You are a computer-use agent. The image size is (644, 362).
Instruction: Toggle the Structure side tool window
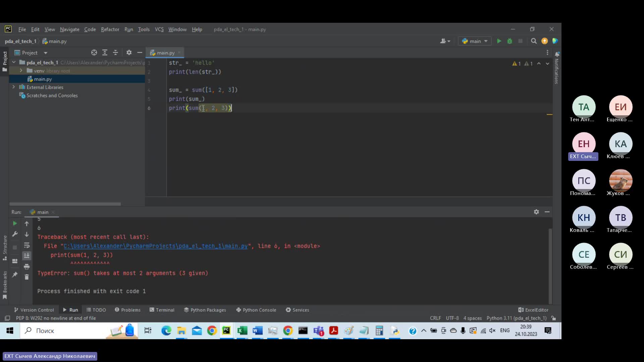(x=5, y=248)
